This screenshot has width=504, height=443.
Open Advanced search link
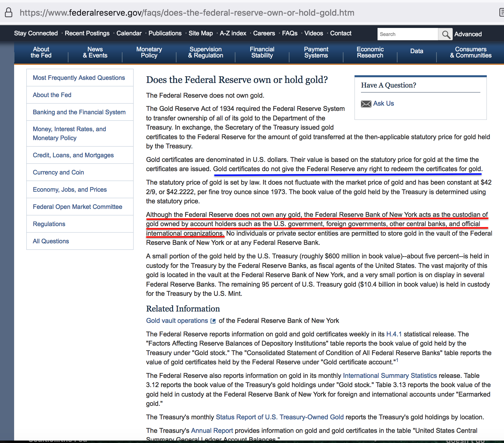point(468,34)
